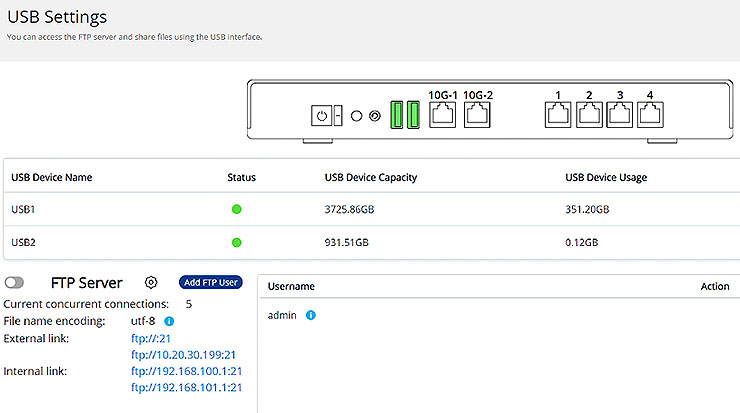Click Ethernet port 4 on device diagram
Image resolution: width=740 pixels, height=413 pixels.
tap(650, 114)
